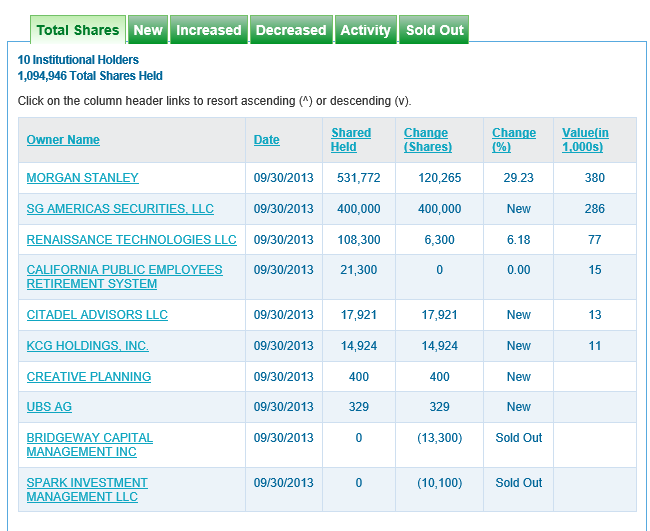Viewport: 650px width, 531px height.
Task: Sort by the Shared Held column
Action: [351, 140]
